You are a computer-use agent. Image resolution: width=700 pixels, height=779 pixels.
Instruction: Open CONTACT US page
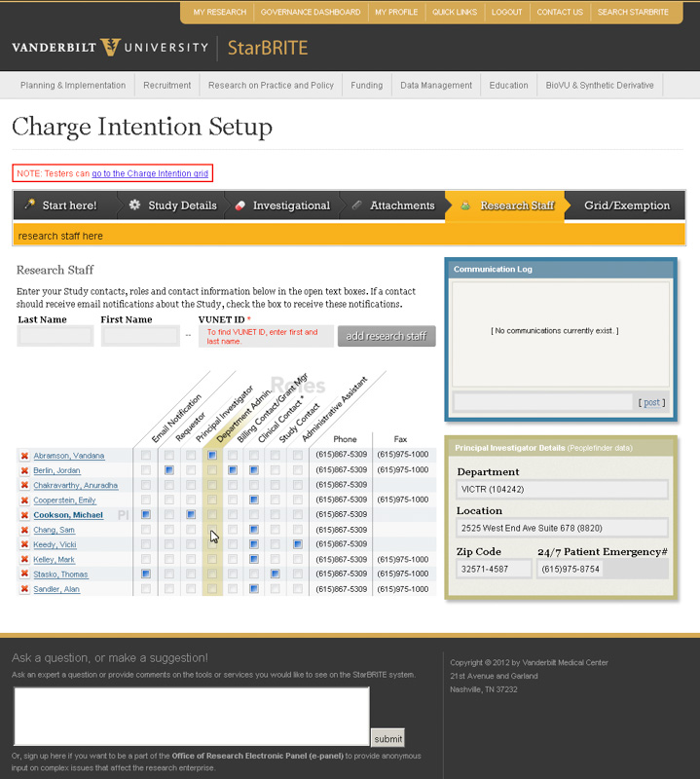click(x=560, y=12)
